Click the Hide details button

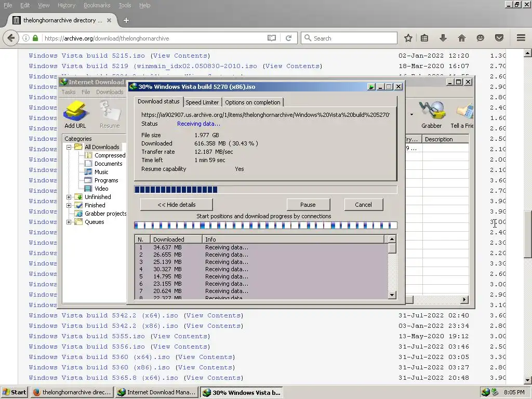(x=177, y=205)
